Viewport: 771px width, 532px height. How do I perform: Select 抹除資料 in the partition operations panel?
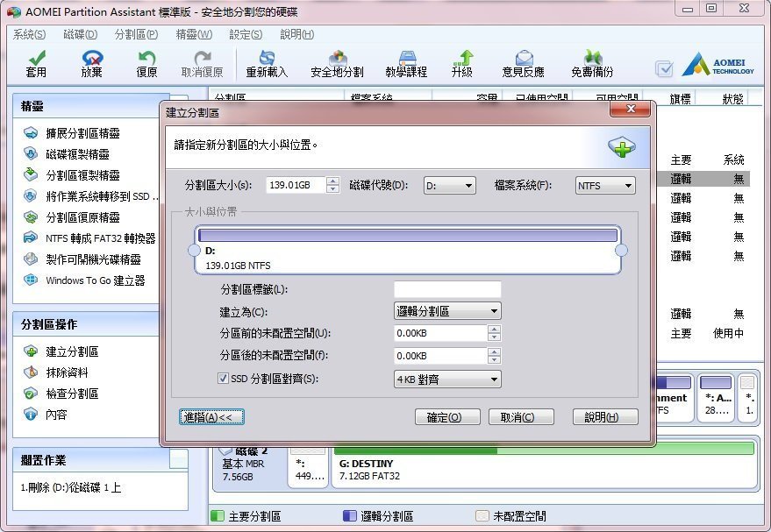55,372
